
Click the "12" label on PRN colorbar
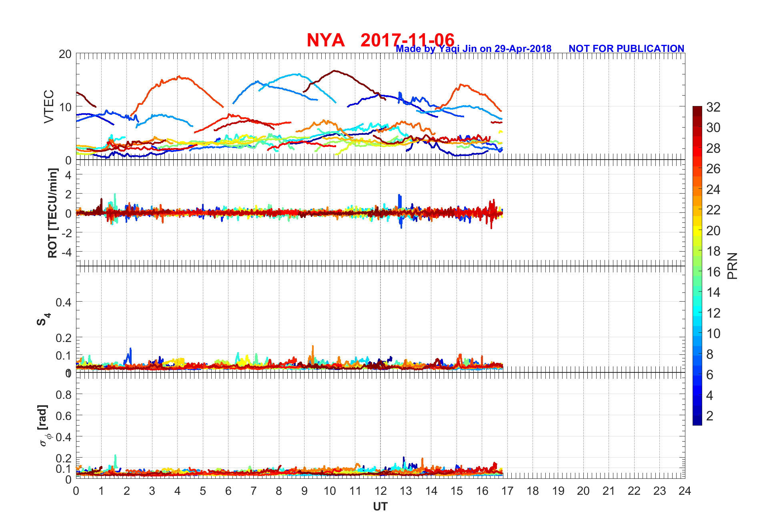point(713,313)
